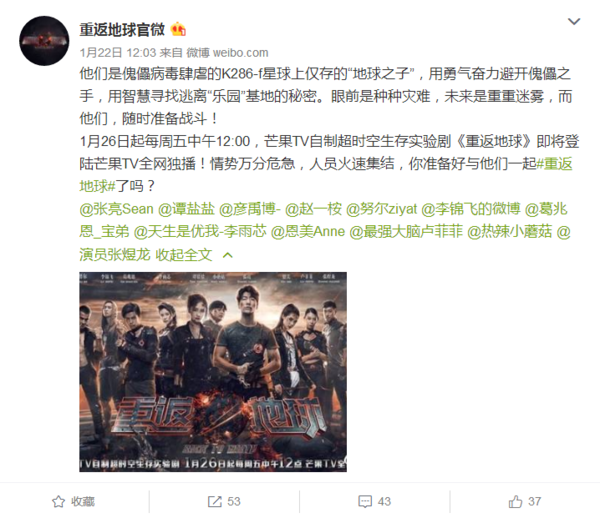Open comments via speech bubble icon
Viewport: 600px width, 518px height.
[365, 502]
